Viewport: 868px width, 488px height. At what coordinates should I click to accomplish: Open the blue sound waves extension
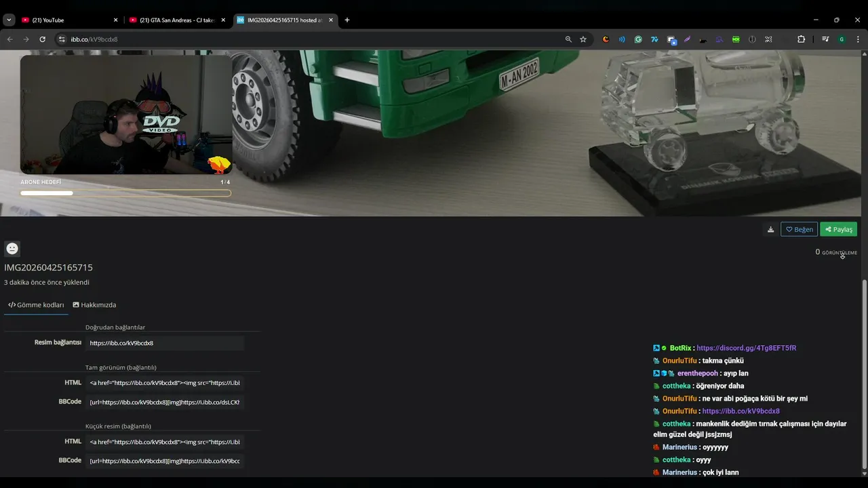point(622,39)
